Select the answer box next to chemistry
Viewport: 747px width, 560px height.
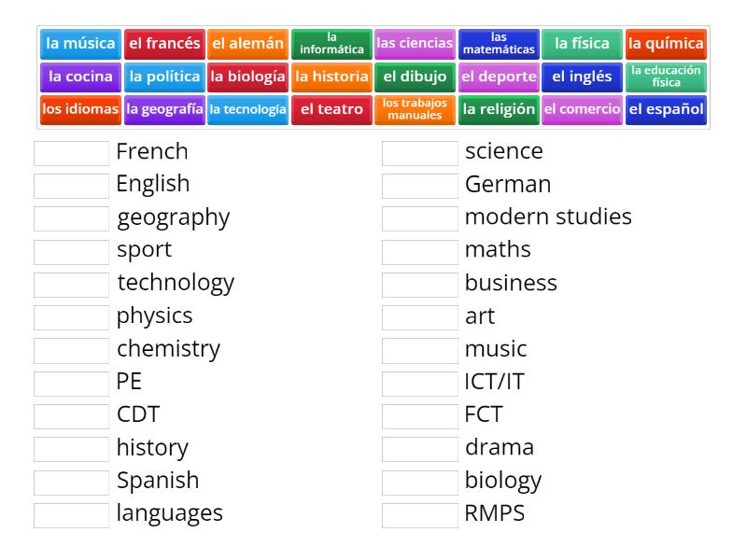71,348
